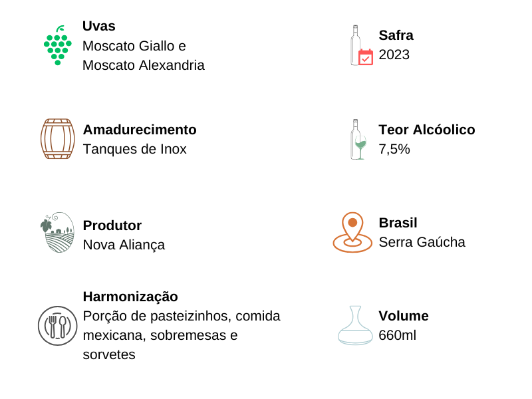Click the Nova Aliança producer name
The height and width of the screenshot is (399, 532).
pyautogui.click(x=124, y=245)
